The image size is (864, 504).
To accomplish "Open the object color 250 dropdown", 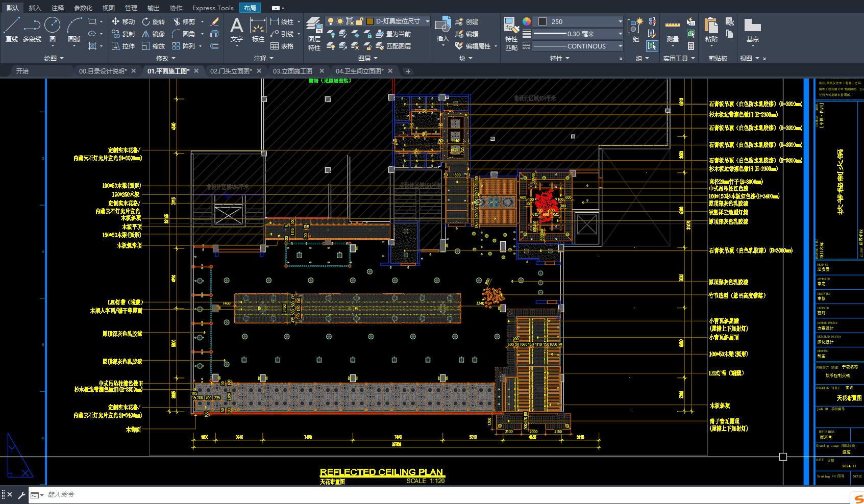I will 620,21.
